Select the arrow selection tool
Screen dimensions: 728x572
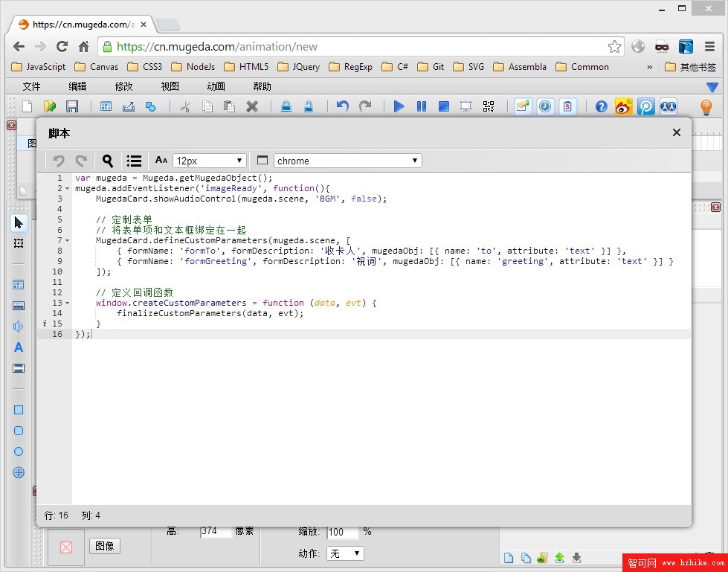click(19, 222)
